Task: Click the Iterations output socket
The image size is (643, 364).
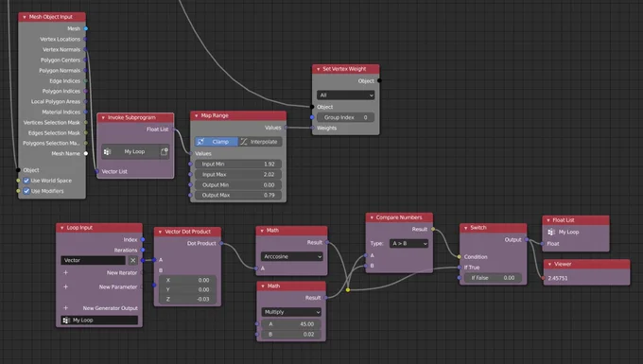Action: 143,250
